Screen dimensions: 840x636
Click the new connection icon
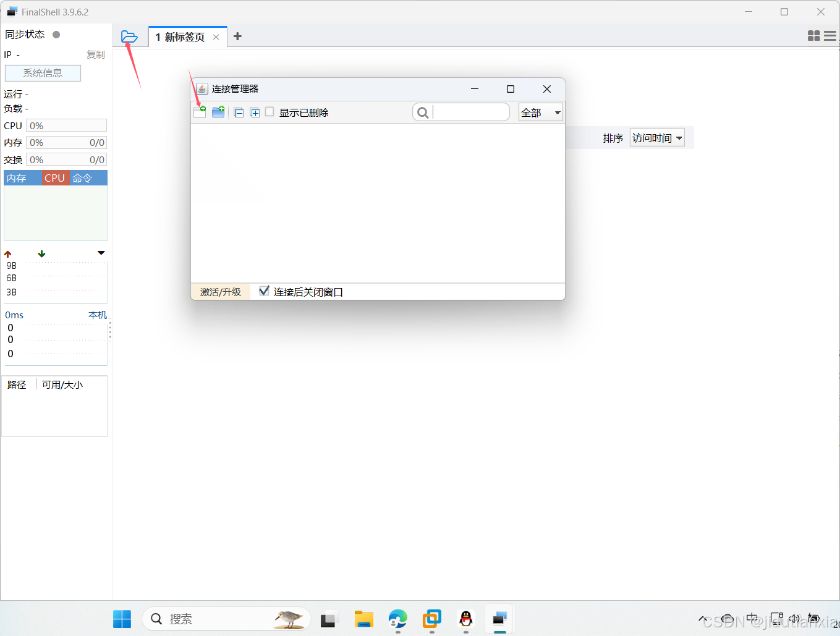200,112
